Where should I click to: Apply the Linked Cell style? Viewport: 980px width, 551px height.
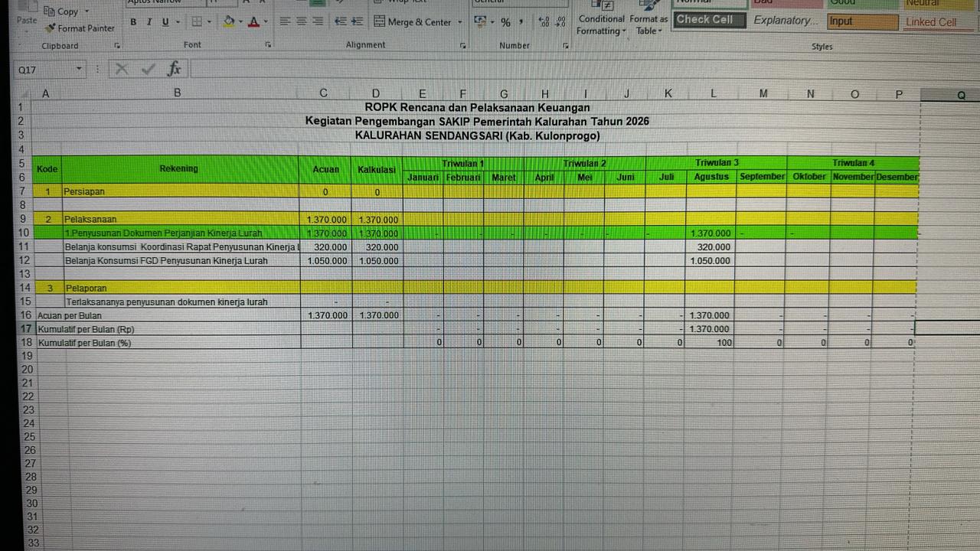[x=931, y=21]
